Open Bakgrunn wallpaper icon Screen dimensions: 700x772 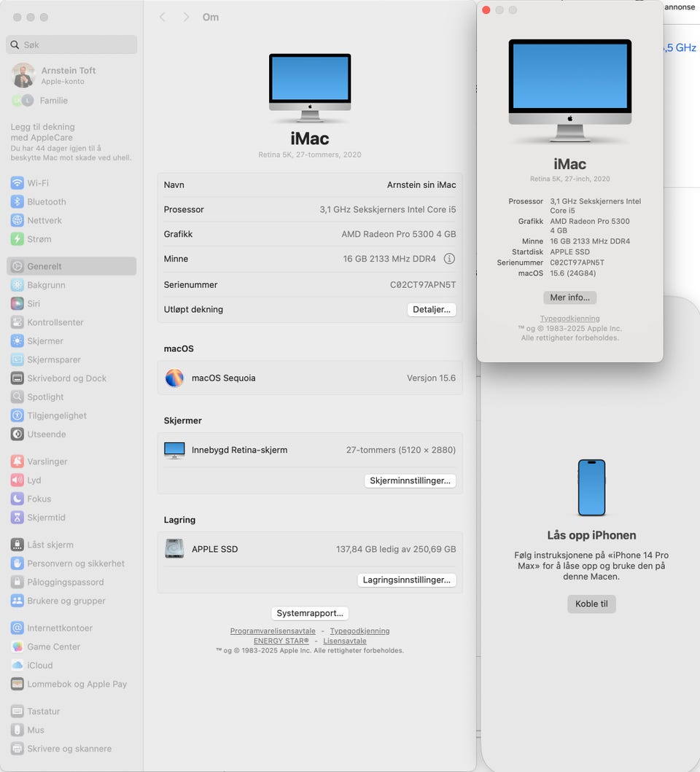17,285
